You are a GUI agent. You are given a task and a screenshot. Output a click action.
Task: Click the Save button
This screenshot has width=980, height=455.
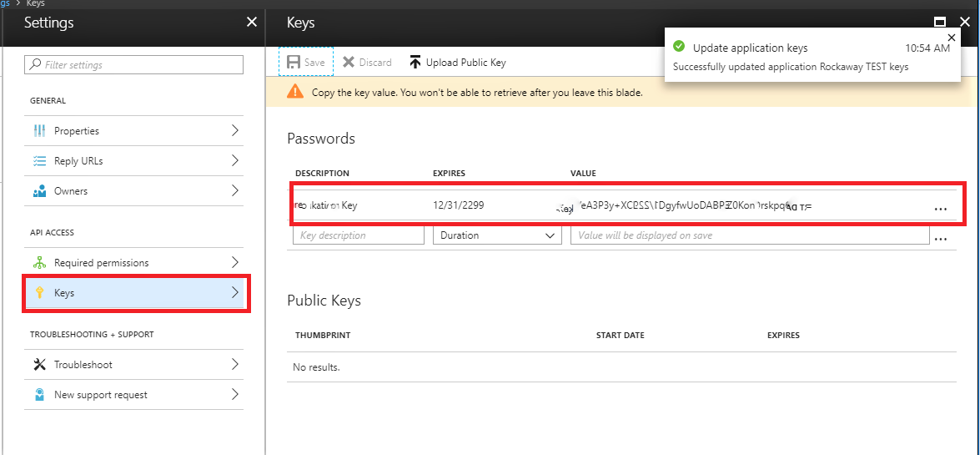coord(305,63)
